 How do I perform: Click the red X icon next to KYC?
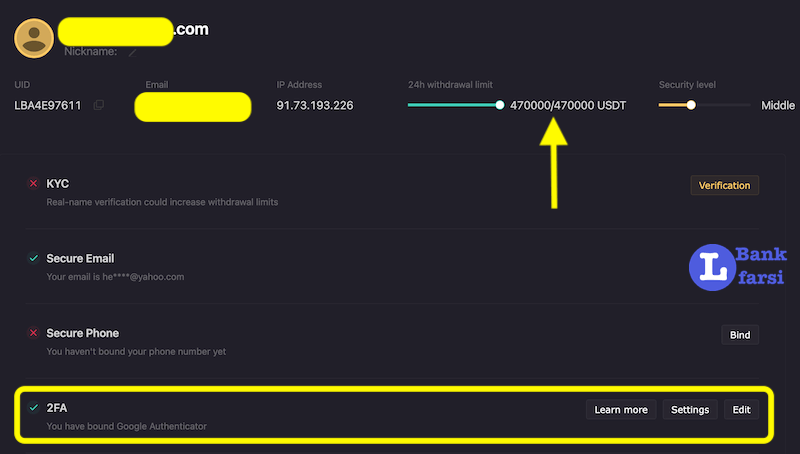tap(33, 184)
